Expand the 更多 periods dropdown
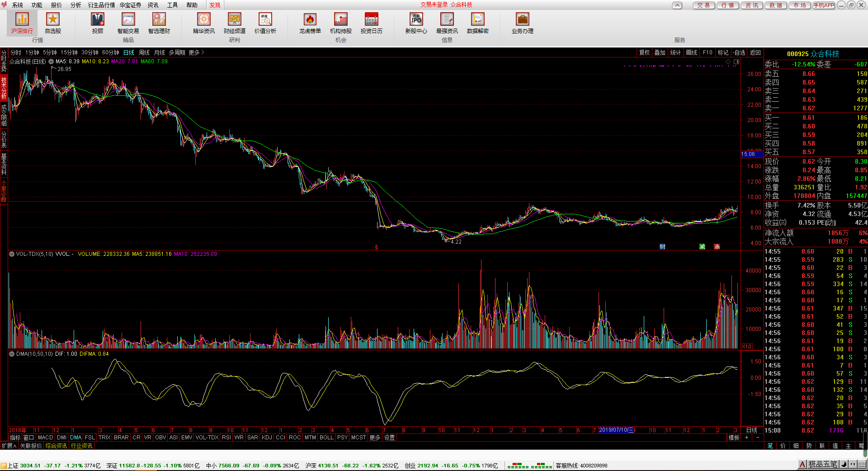Viewport: 868px width, 471px height. tap(197, 52)
